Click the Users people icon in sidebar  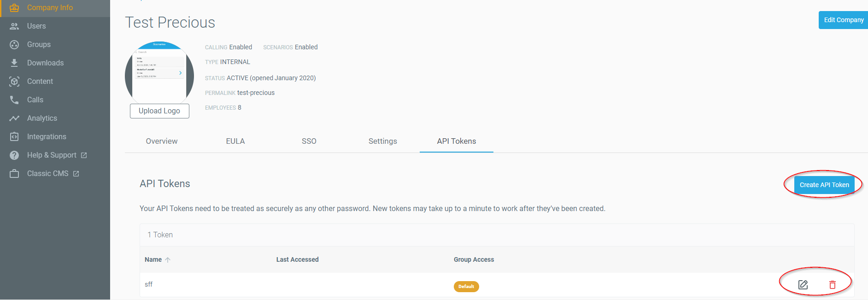point(14,26)
